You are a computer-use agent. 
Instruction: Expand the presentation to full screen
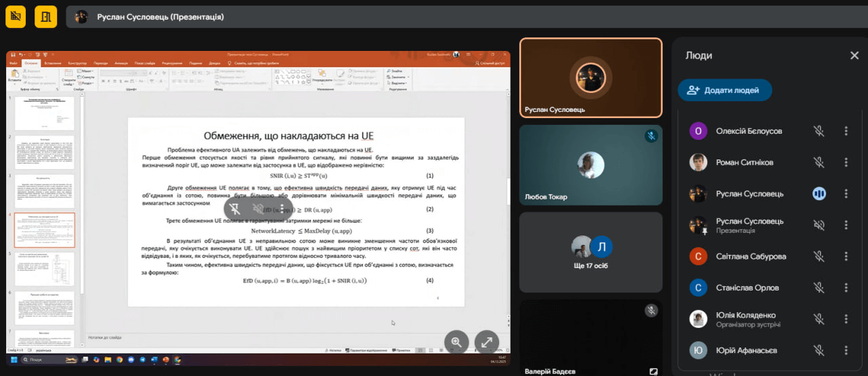coord(487,343)
